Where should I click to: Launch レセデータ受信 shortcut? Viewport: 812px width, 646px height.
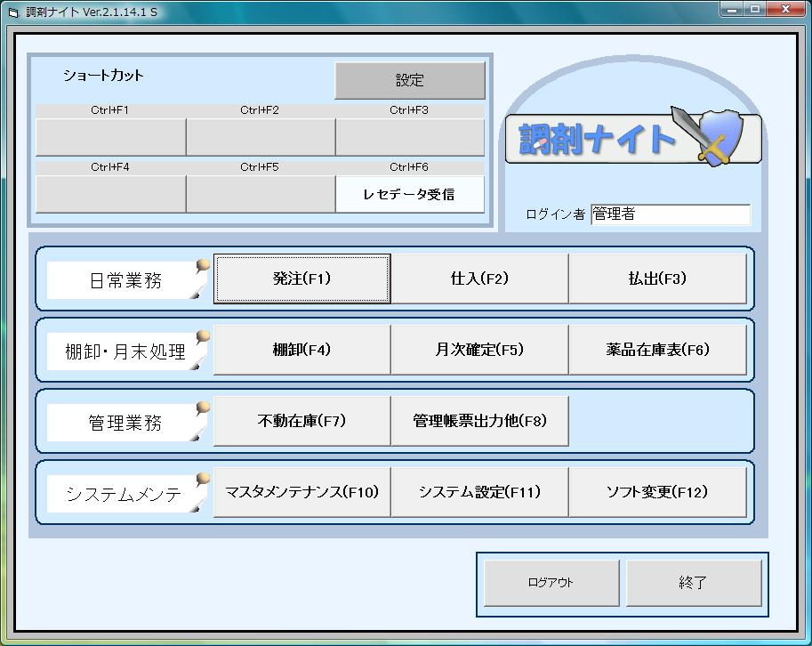(x=410, y=194)
